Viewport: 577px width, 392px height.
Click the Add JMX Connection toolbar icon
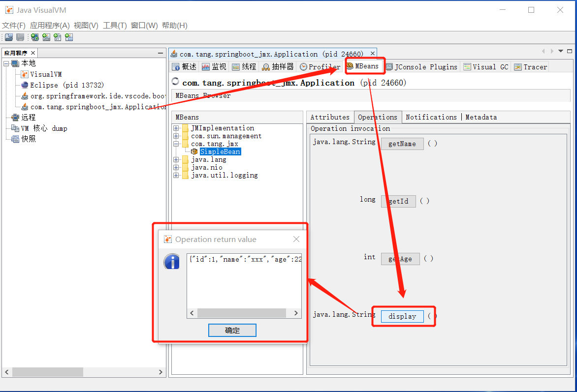pyautogui.click(x=46, y=37)
